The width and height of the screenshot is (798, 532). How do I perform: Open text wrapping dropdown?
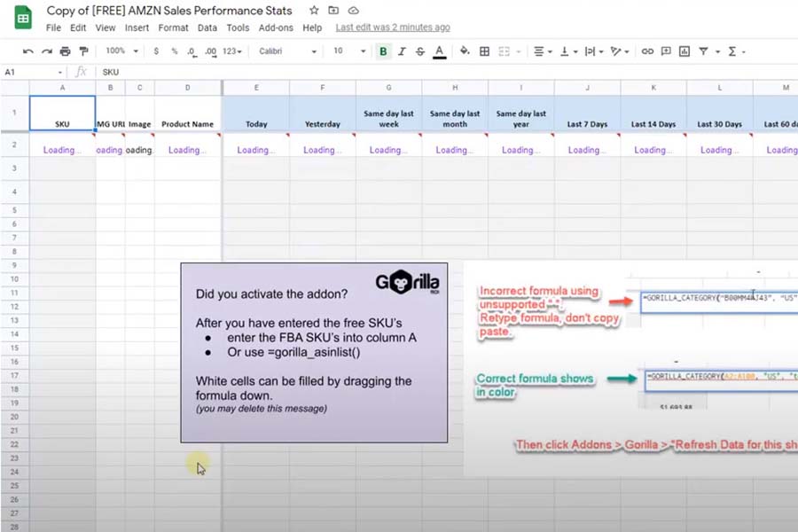point(594,51)
